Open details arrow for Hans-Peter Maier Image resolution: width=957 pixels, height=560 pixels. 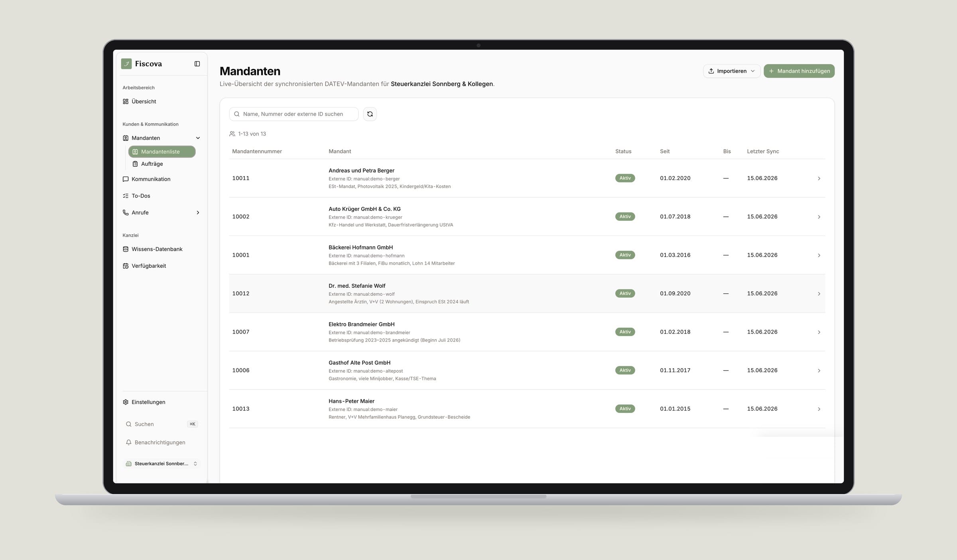[819, 409]
